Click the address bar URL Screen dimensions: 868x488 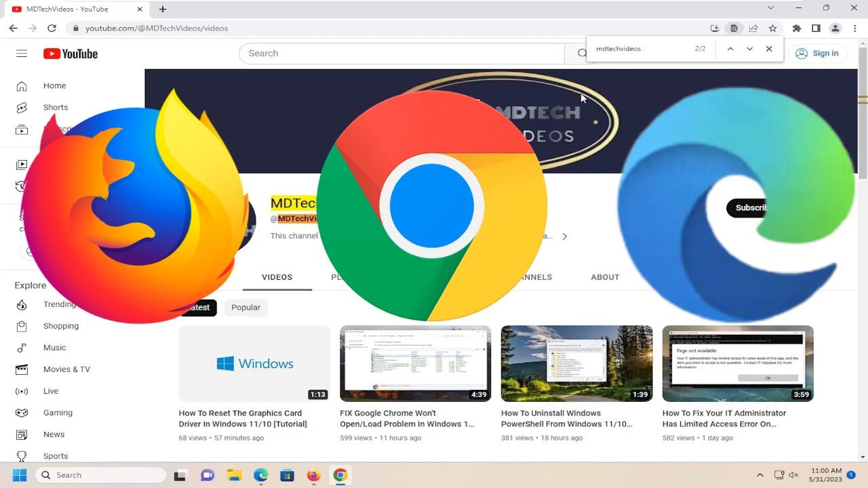[x=157, y=28]
